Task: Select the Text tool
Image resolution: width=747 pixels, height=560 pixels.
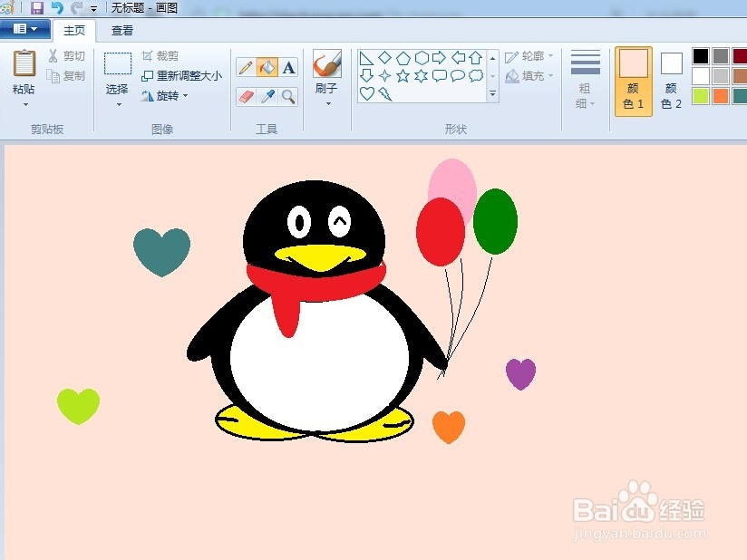Action: 288,68
